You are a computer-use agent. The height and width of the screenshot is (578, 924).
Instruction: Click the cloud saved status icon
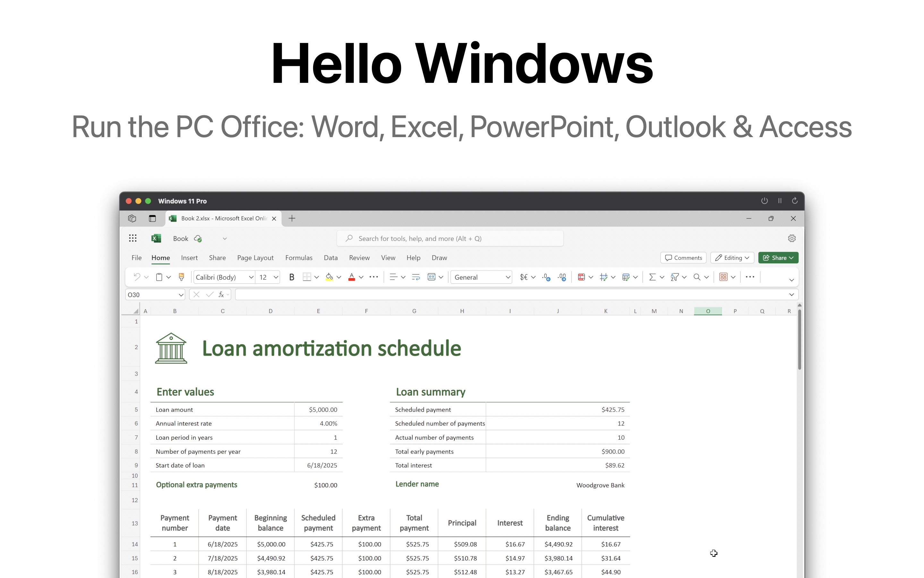198,239
